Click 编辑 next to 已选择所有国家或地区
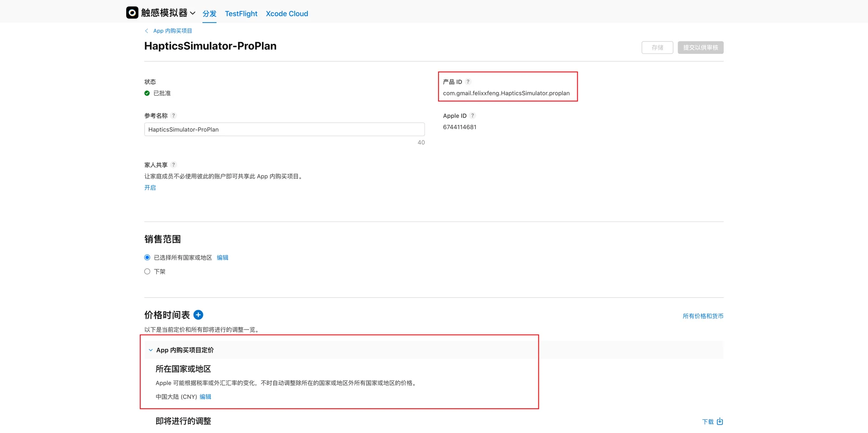The width and height of the screenshot is (868, 433). coord(222,258)
